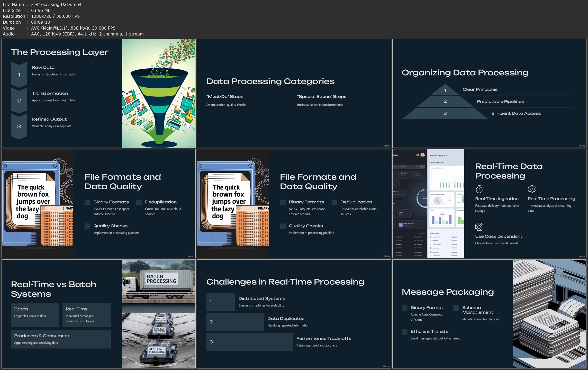Select the number 3 chevron beside Refined Output
The width and height of the screenshot is (588, 370).
pos(19,127)
